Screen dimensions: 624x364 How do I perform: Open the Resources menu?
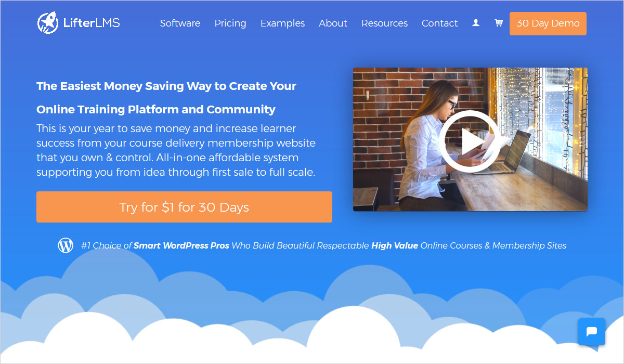point(384,23)
